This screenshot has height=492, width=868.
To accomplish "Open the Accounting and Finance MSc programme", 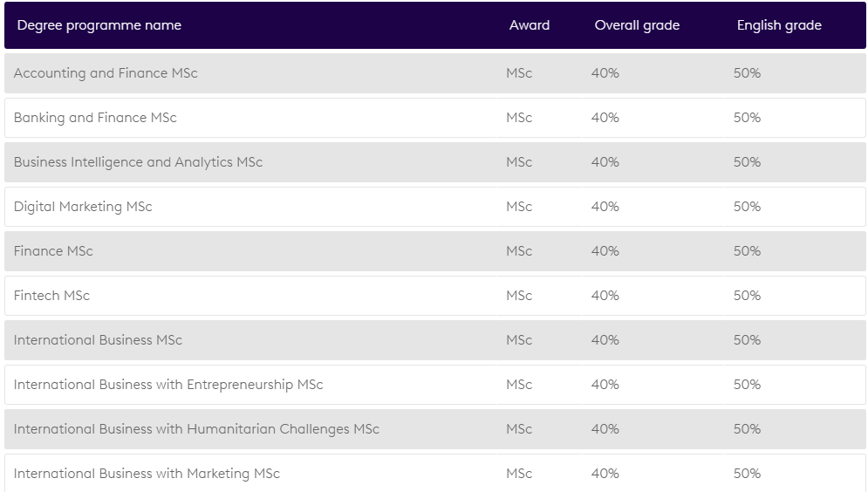I will click(x=106, y=73).
